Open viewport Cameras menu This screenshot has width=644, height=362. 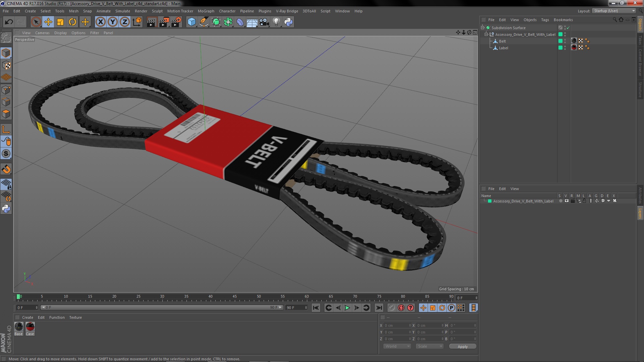pyautogui.click(x=42, y=33)
